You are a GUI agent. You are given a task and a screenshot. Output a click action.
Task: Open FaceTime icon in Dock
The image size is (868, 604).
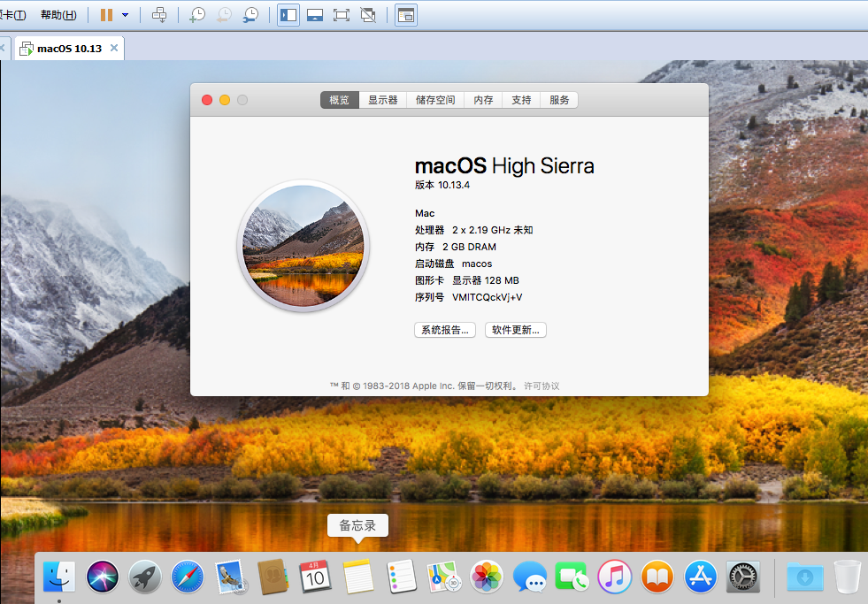(572, 577)
